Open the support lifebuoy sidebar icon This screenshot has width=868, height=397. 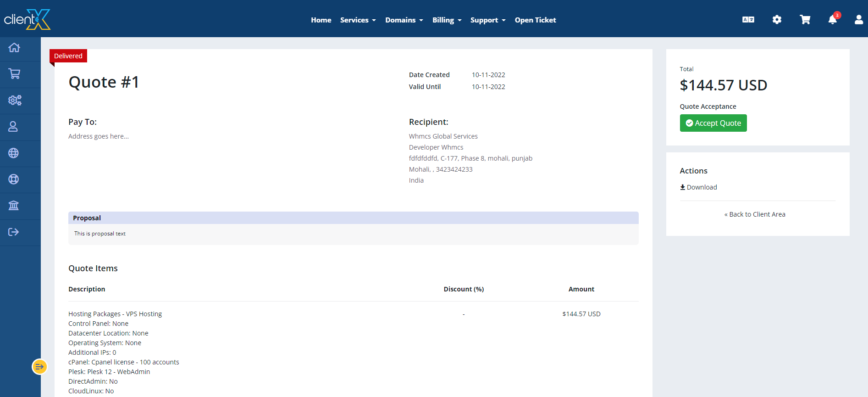tap(14, 179)
